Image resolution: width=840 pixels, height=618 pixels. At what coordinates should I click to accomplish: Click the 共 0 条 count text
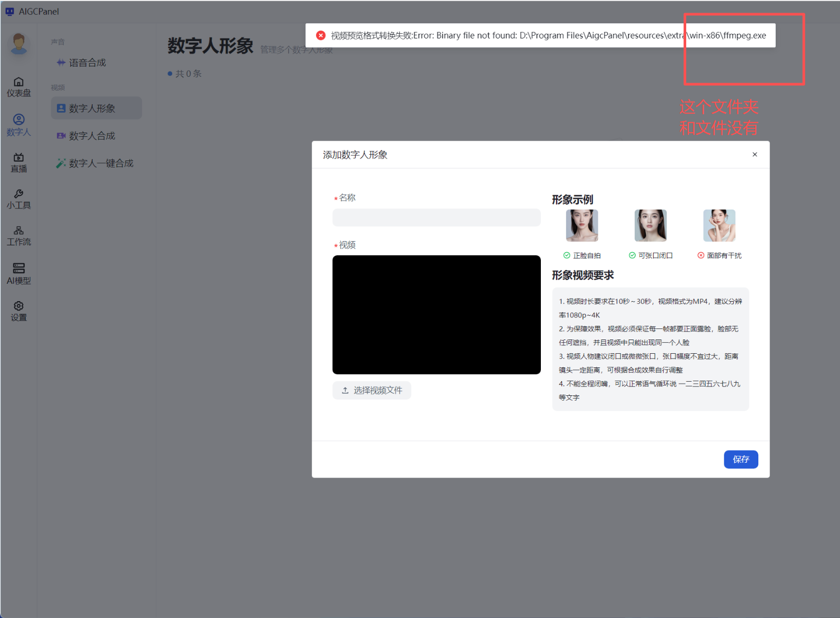pyautogui.click(x=188, y=74)
